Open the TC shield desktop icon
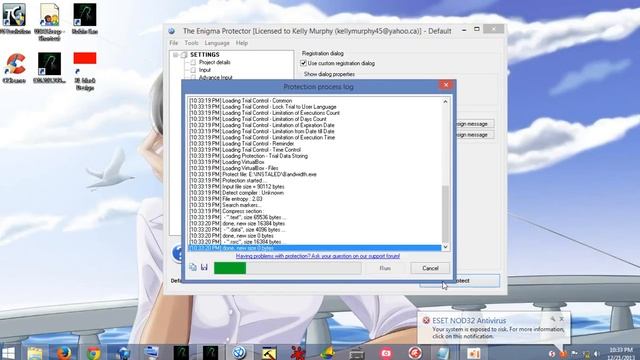The height and width of the screenshot is (360, 640). coord(15,19)
